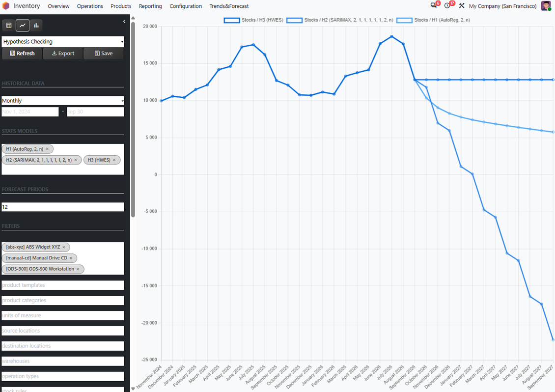This screenshot has height=392, width=555.
Task: Open the Trends&Forecast menu
Action: (x=229, y=6)
